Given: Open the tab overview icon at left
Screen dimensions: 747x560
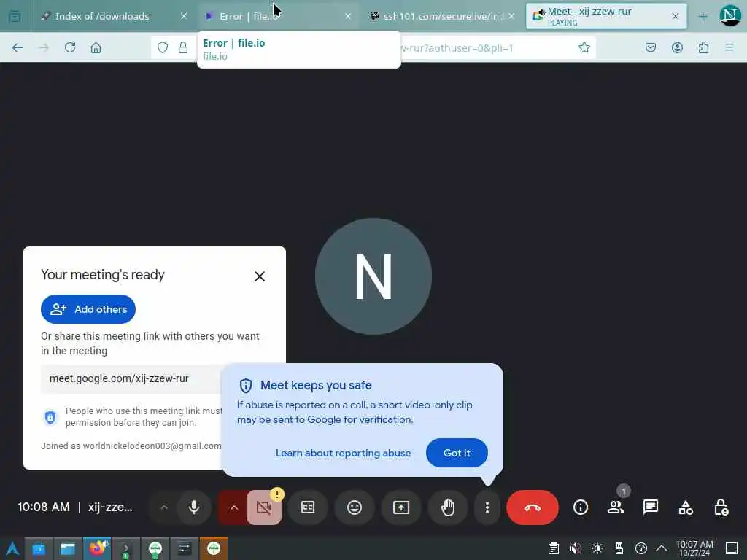Looking at the screenshot, I should coord(15,17).
